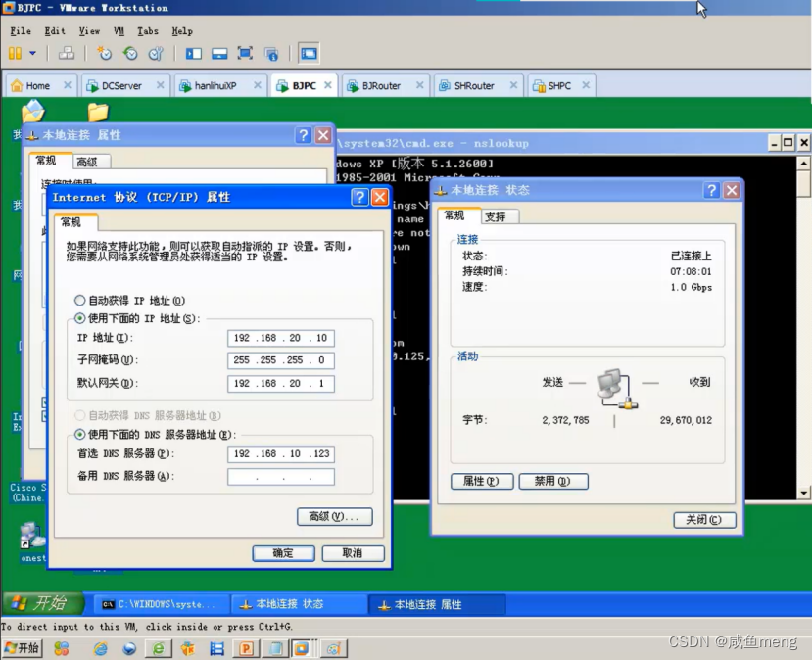This screenshot has width=812, height=660.
Task: Open the Help menu
Action: [x=182, y=31]
